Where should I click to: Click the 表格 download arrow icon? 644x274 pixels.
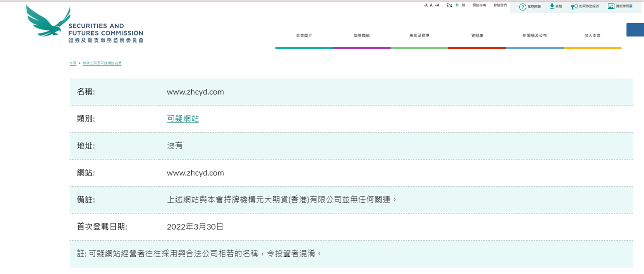(552, 6)
